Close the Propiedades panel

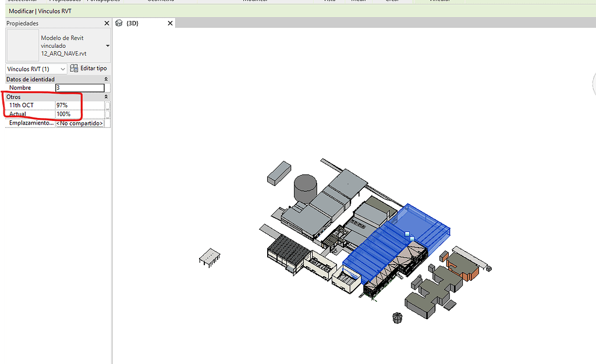click(x=107, y=23)
